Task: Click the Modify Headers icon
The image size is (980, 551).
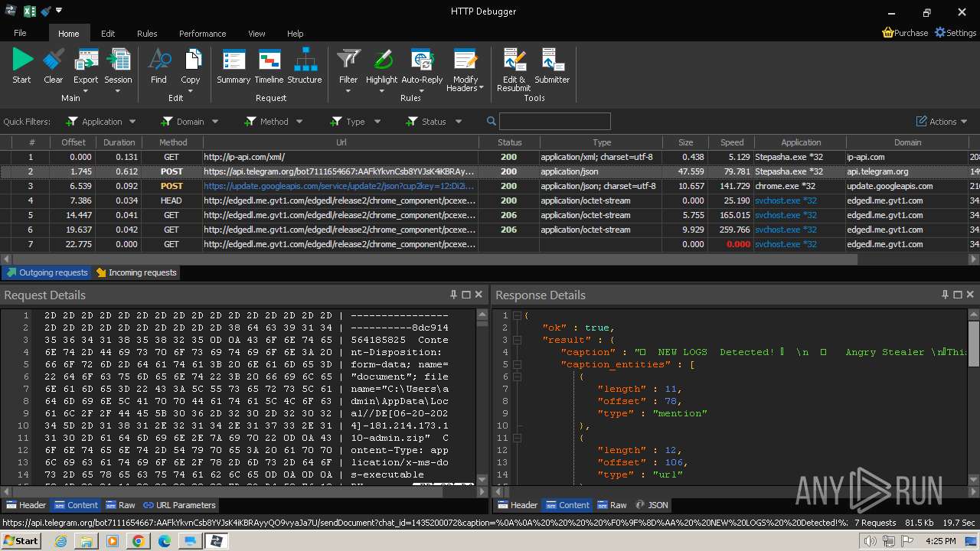Action: click(465, 61)
